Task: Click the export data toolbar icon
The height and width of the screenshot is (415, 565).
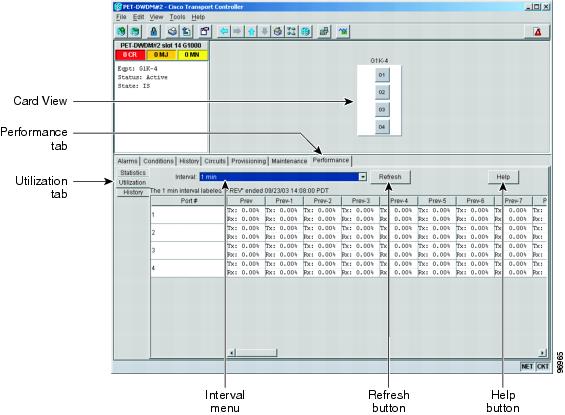Action: pos(186,31)
